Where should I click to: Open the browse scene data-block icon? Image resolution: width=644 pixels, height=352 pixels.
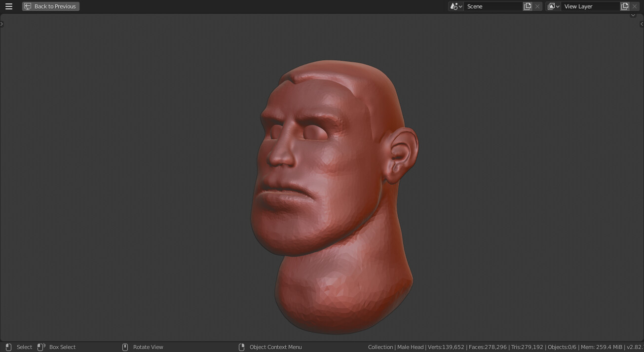pos(455,6)
